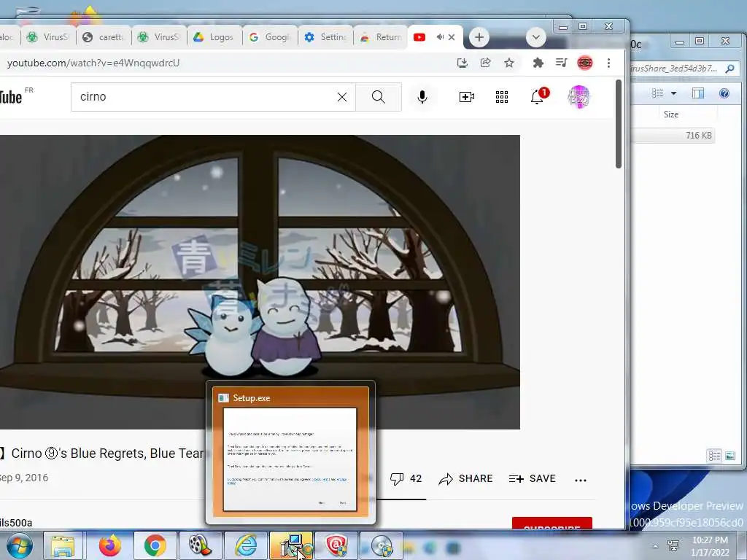Switch to the Google tab

[270, 37]
